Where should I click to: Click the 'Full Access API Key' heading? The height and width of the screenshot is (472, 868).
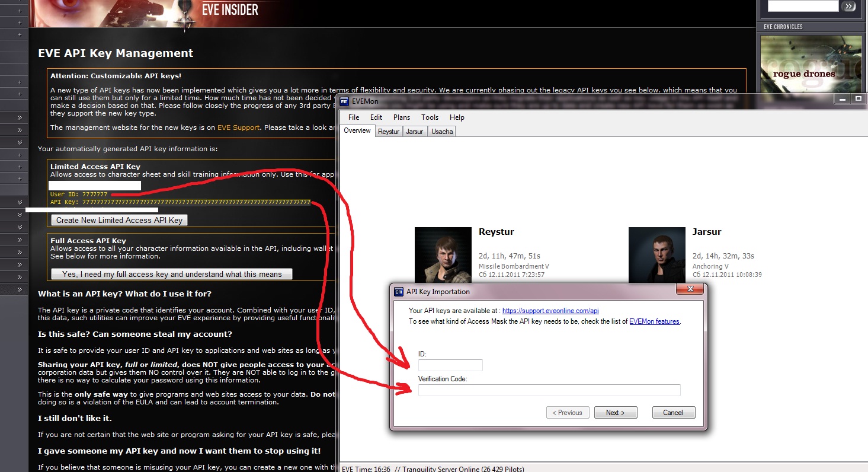click(88, 241)
